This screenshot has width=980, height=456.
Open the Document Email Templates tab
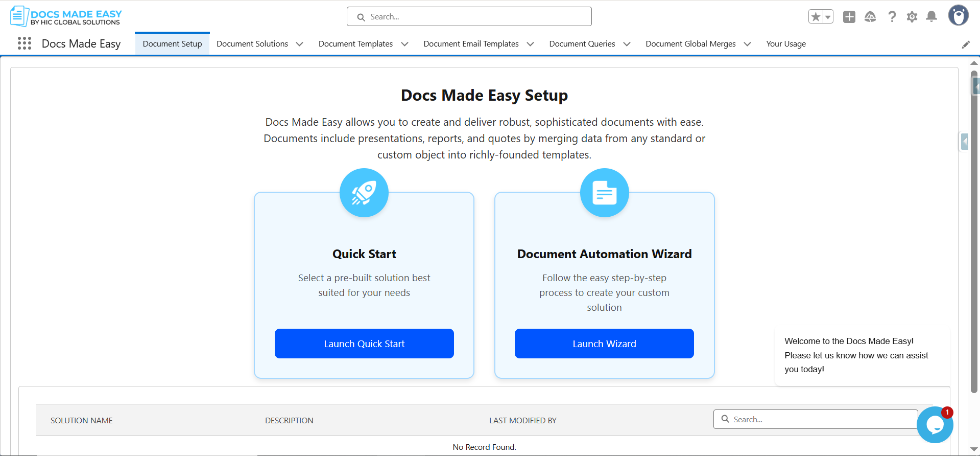[471, 44]
